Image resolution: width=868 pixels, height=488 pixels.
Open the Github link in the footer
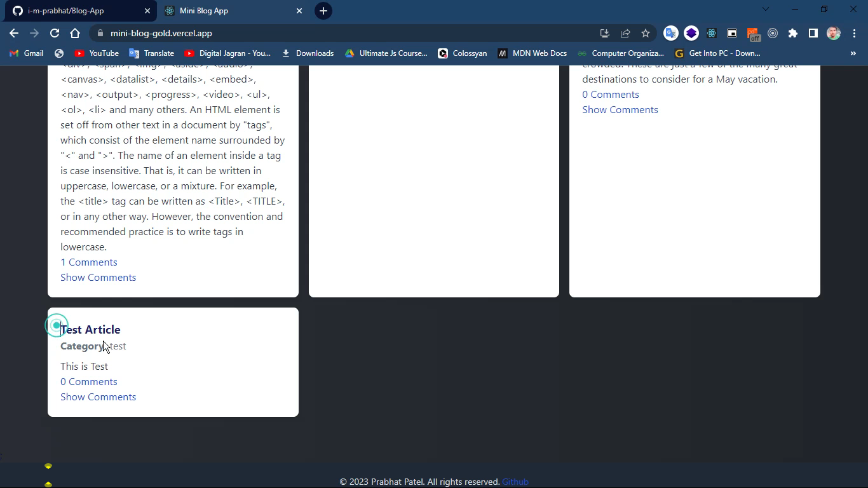point(515,482)
